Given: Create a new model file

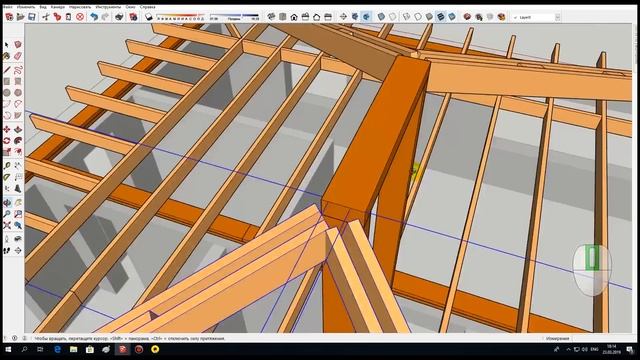Looking at the screenshot, I should tap(9, 17).
